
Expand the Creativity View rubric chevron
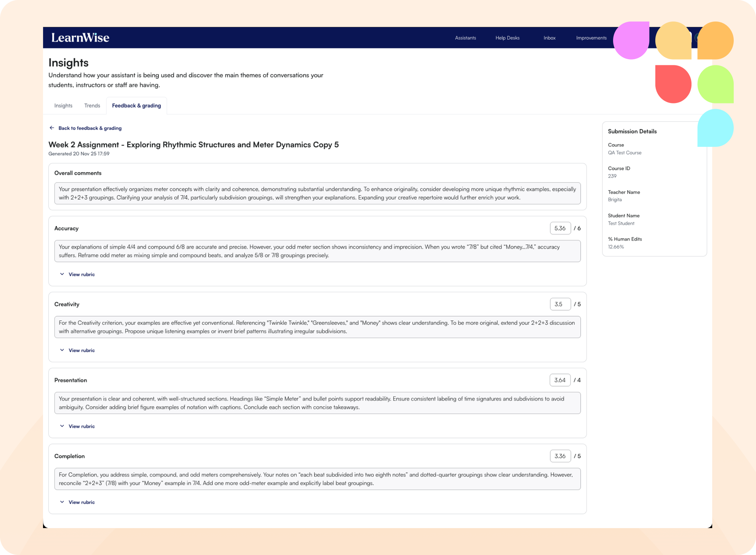(x=62, y=350)
